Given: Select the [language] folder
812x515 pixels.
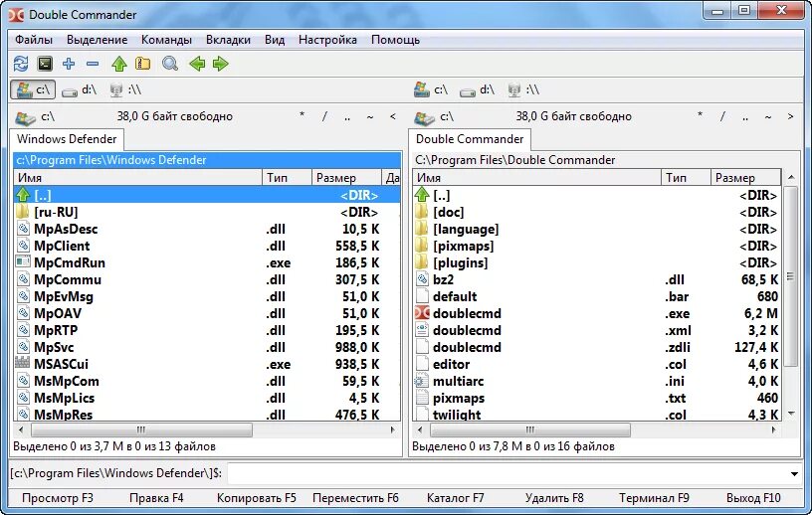Looking at the screenshot, I should 597,229.
